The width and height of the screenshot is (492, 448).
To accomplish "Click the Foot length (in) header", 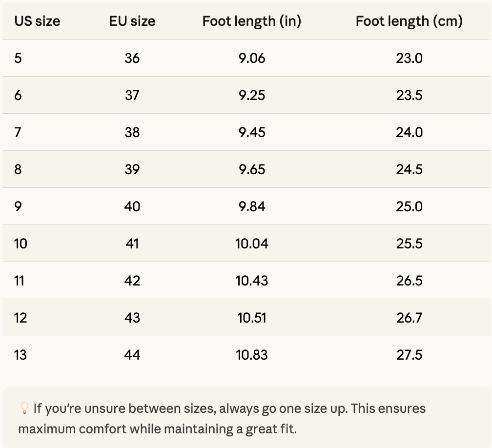I will tap(252, 21).
